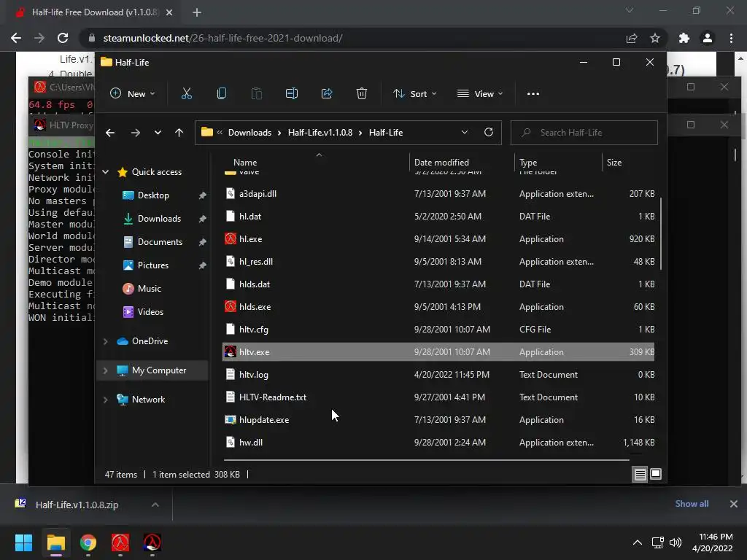Go back in File Explorer
The height and width of the screenshot is (560, 747).
(110, 133)
